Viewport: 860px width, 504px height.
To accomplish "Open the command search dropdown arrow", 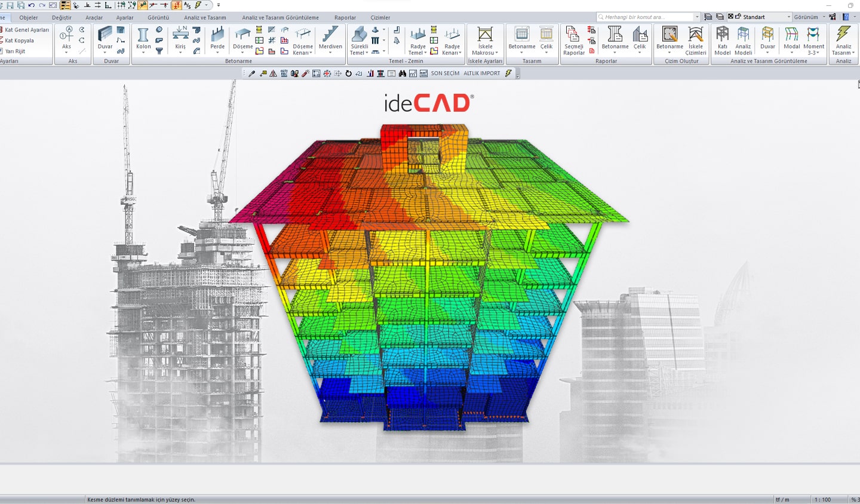I will click(x=696, y=17).
